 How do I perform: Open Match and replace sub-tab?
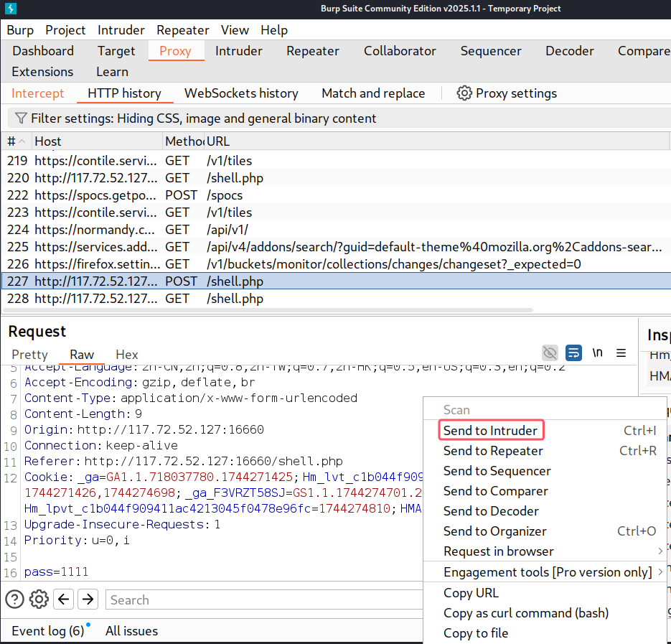(x=373, y=93)
